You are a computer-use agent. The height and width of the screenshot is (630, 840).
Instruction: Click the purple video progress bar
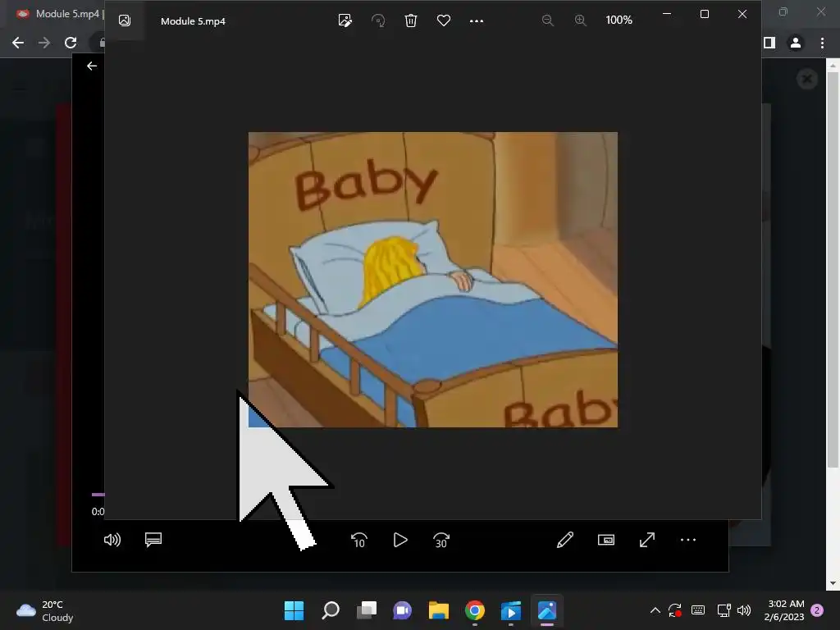(98, 495)
